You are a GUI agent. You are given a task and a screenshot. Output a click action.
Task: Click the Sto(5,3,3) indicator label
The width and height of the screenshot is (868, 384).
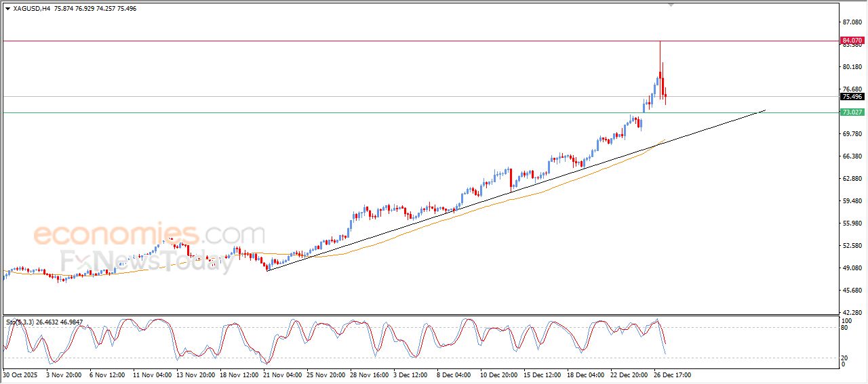click(19, 322)
